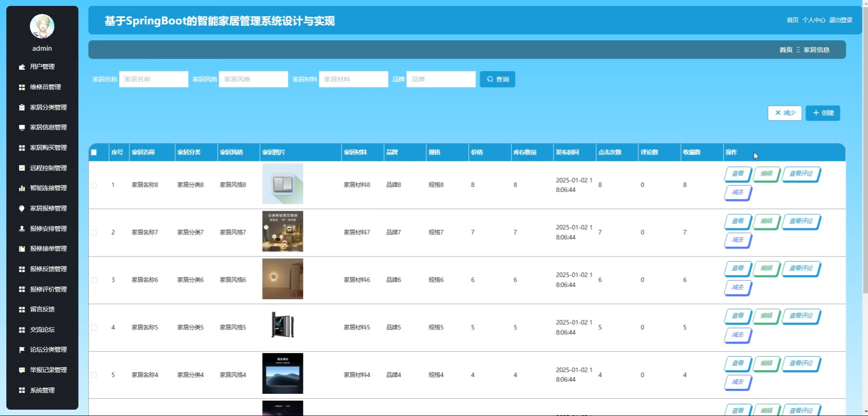Select the 家居购买管理 icon

coord(22,148)
